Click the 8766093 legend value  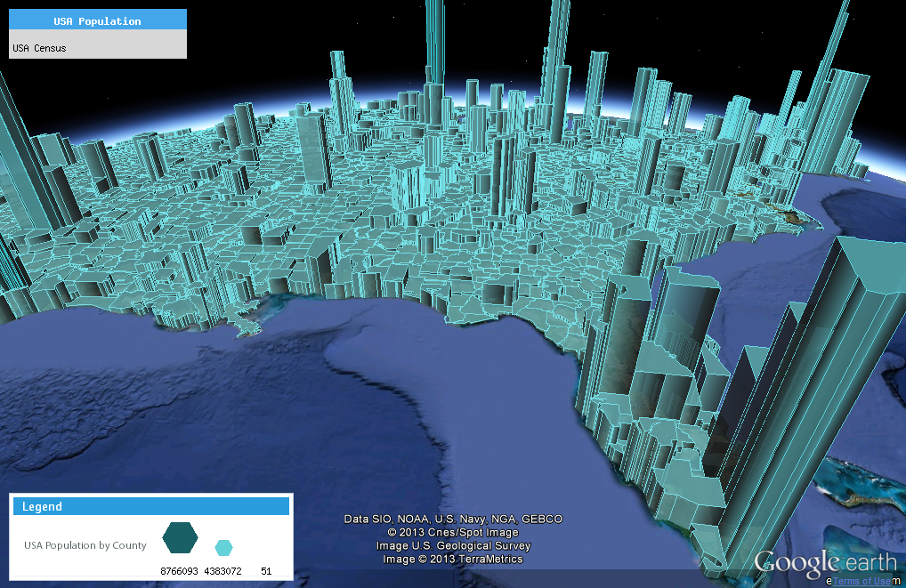click(180, 570)
